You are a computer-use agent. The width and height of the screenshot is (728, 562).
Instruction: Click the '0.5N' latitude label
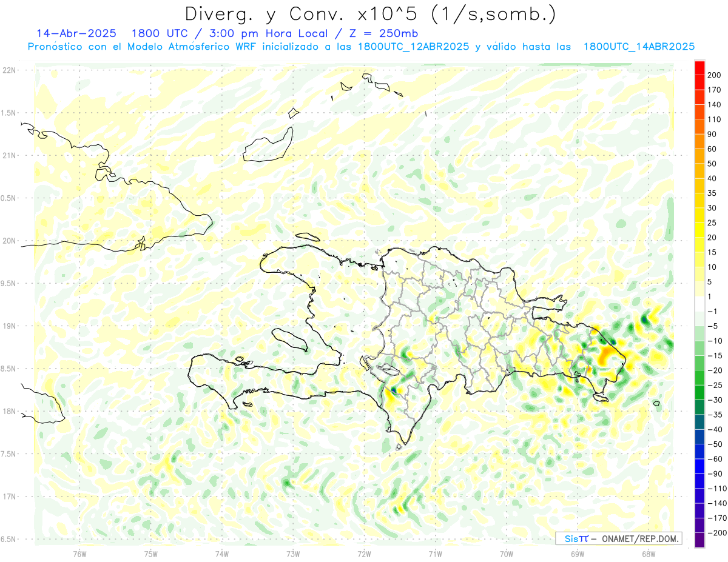click(x=8, y=198)
